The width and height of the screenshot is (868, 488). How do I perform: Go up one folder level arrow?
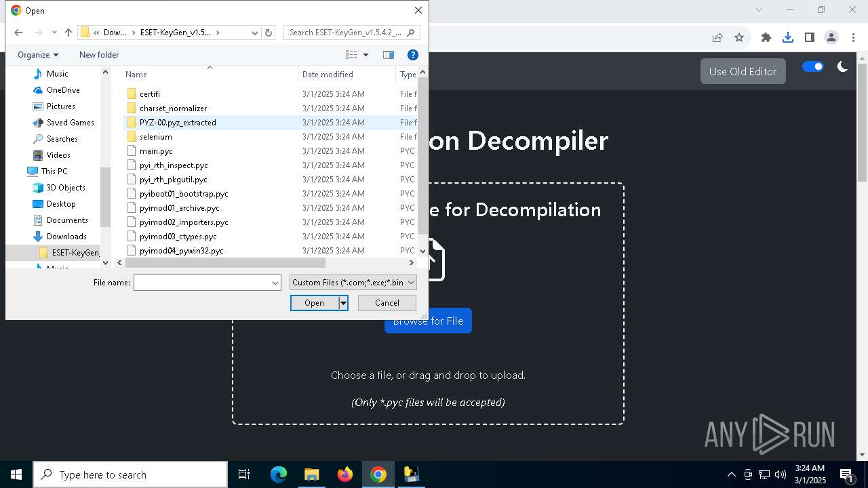[68, 33]
